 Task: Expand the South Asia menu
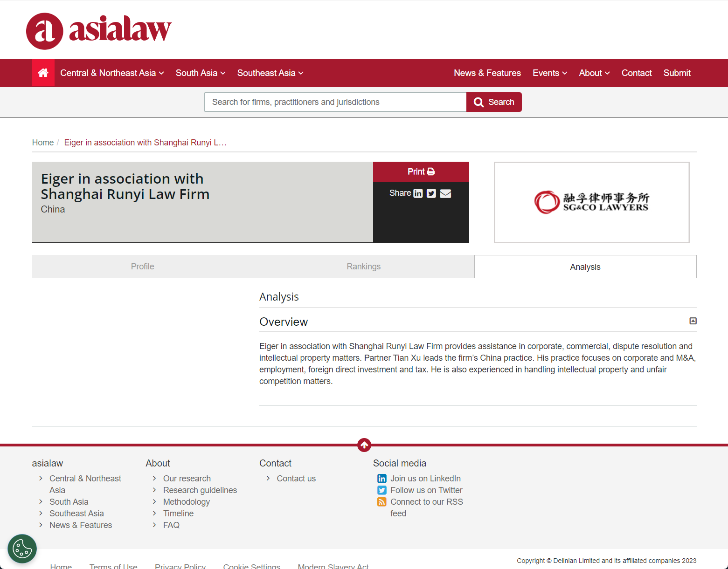[x=201, y=73]
